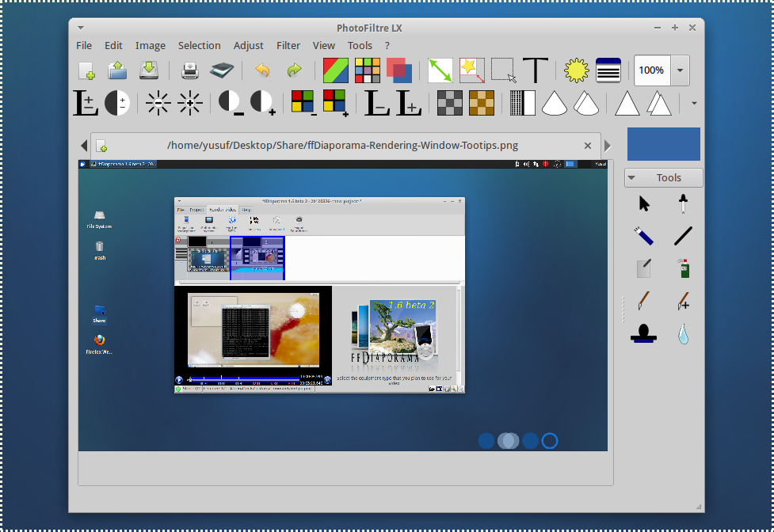Print the image via the printer icon
Viewport: 774px width, 532px height.
(x=189, y=70)
